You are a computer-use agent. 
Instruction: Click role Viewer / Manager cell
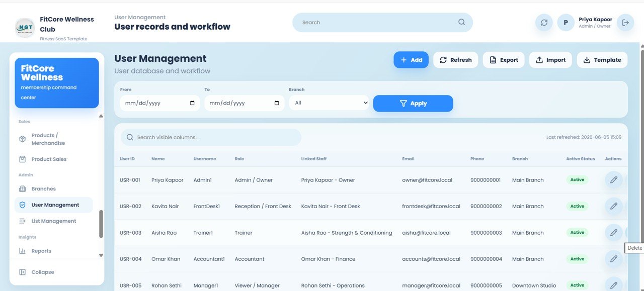pyautogui.click(x=257, y=285)
